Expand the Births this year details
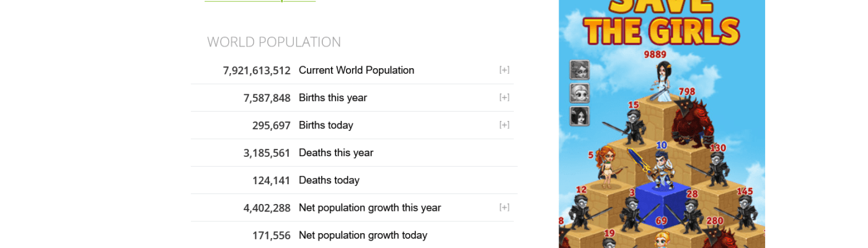This screenshot has height=248, width=868. (504, 97)
